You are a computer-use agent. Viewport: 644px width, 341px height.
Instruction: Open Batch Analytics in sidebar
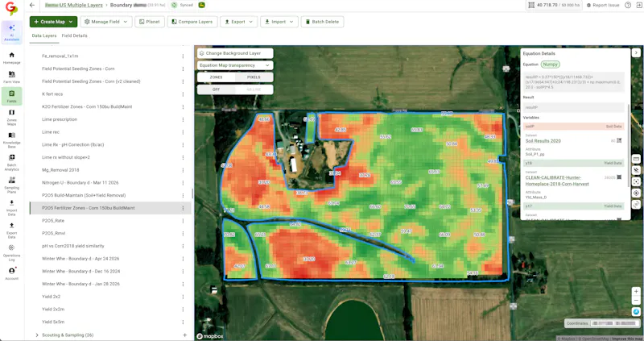coord(11,163)
